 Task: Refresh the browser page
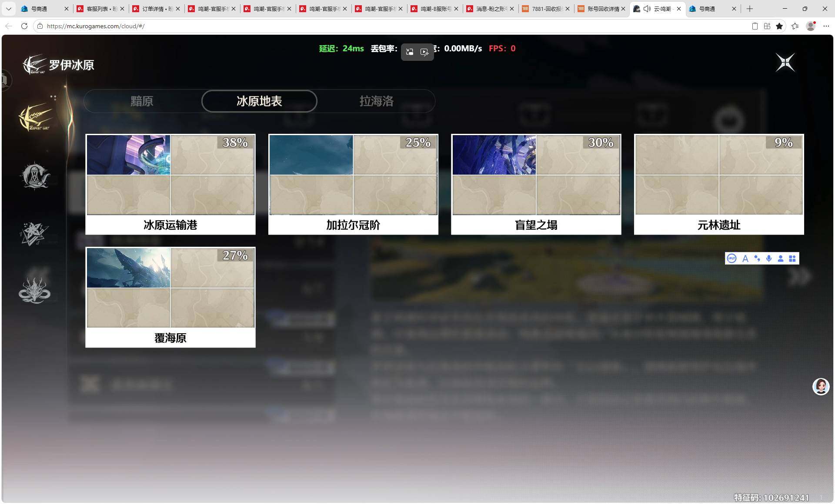[24, 26]
